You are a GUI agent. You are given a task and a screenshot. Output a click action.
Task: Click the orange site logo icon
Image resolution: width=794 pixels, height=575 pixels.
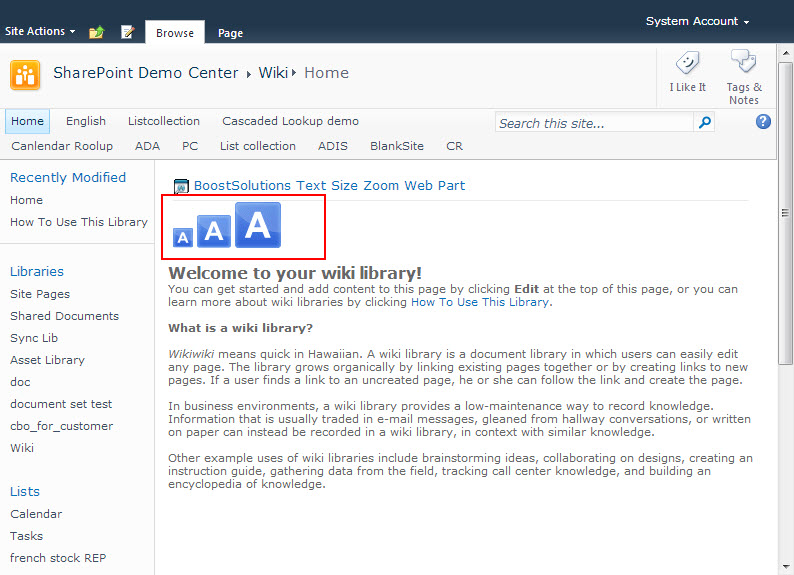click(25, 75)
